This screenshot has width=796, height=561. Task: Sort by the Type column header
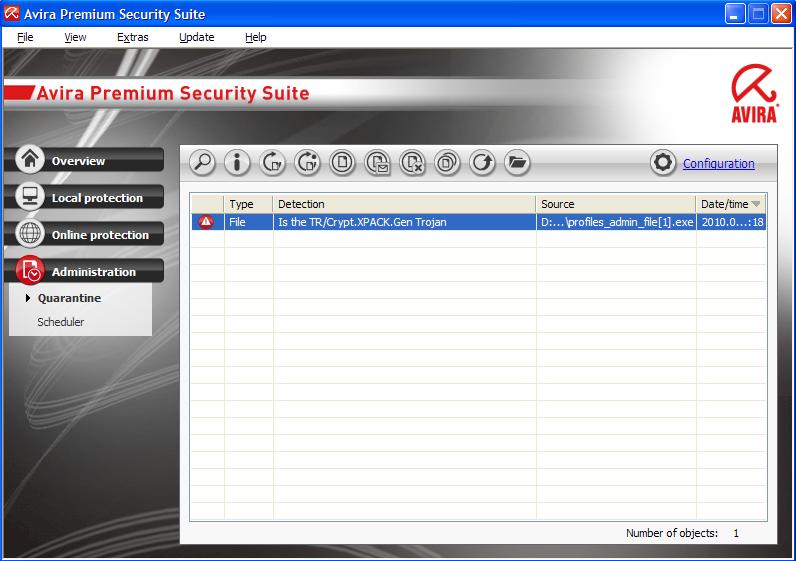pyautogui.click(x=248, y=204)
